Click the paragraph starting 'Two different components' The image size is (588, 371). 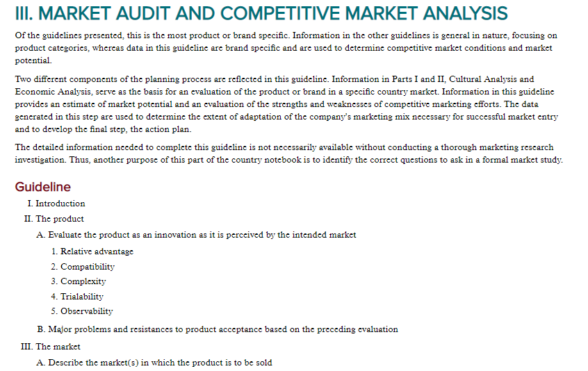click(x=286, y=104)
